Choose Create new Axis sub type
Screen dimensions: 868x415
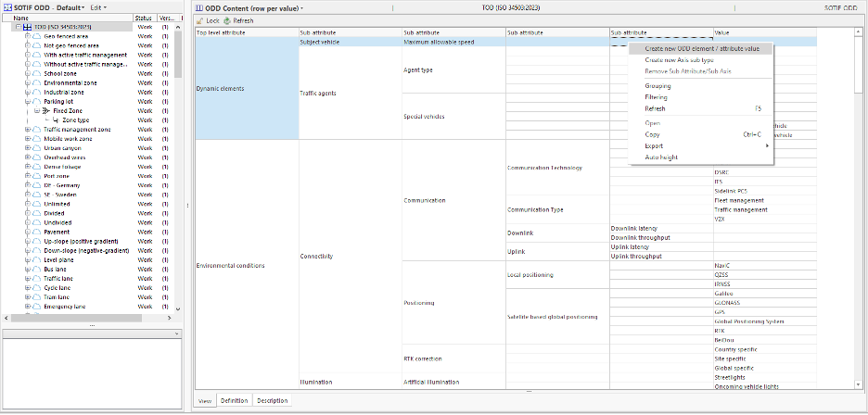pyautogui.click(x=701, y=60)
